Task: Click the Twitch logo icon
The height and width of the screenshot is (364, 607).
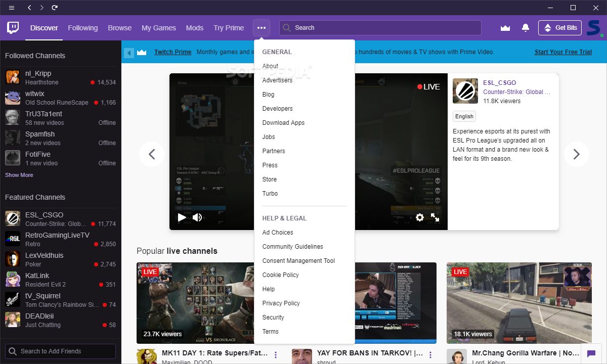Action: pos(13,28)
